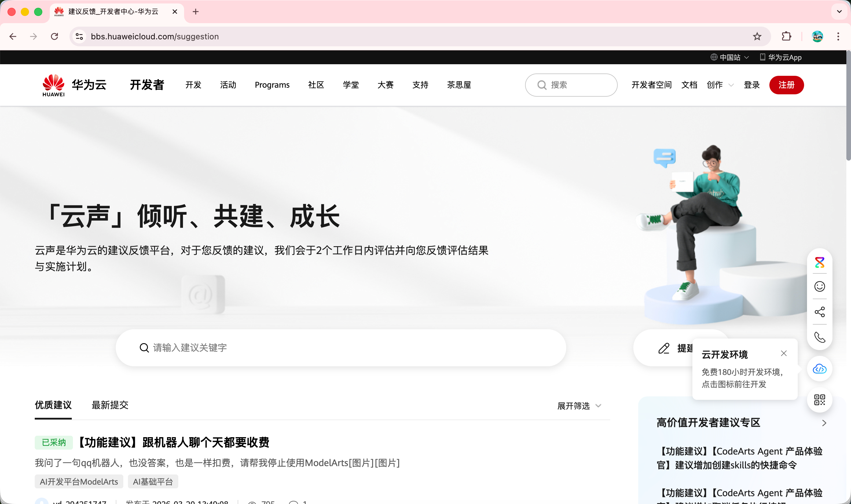Bookmark this page with the star icon
The image size is (851, 504).
coord(757,36)
